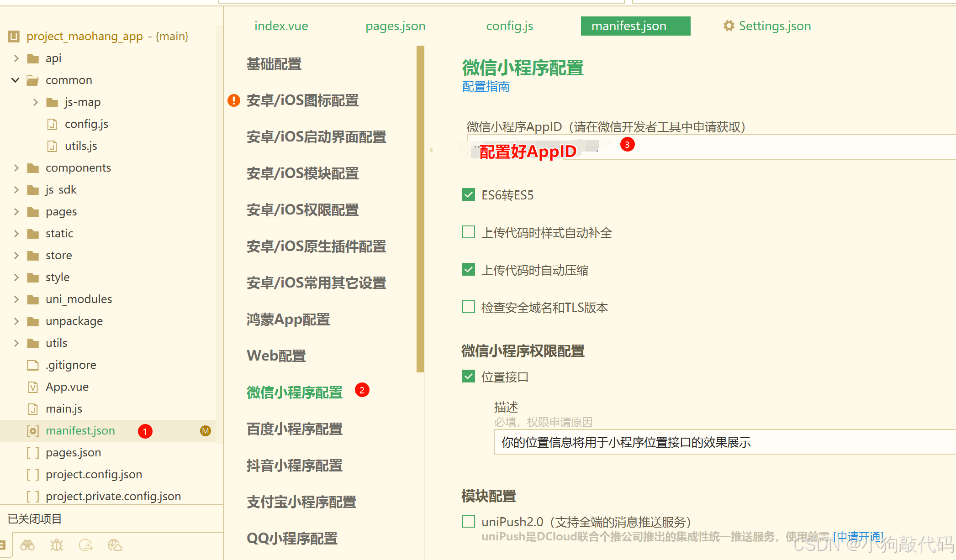This screenshot has width=956, height=560.
Task: Select the manifest.json editor tab
Action: pos(635,26)
